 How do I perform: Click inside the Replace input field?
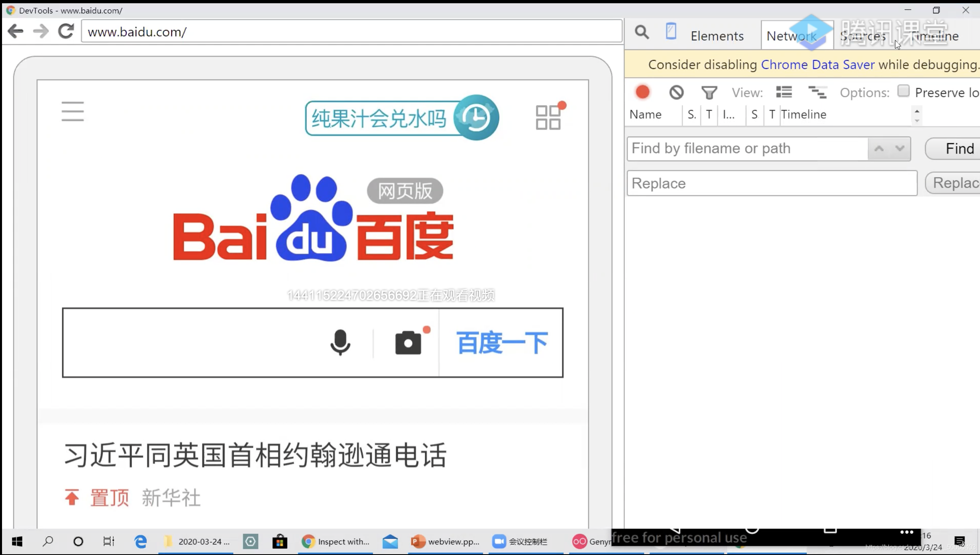coord(771,183)
